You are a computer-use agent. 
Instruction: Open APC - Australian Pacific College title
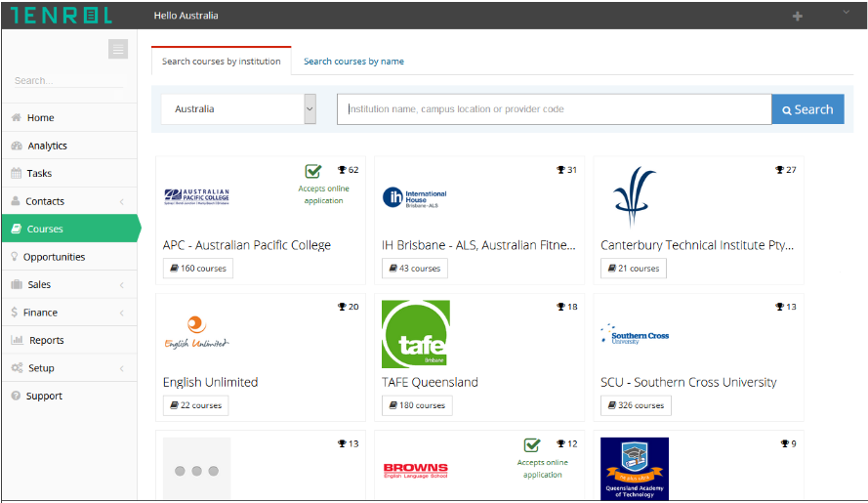(x=247, y=245)
